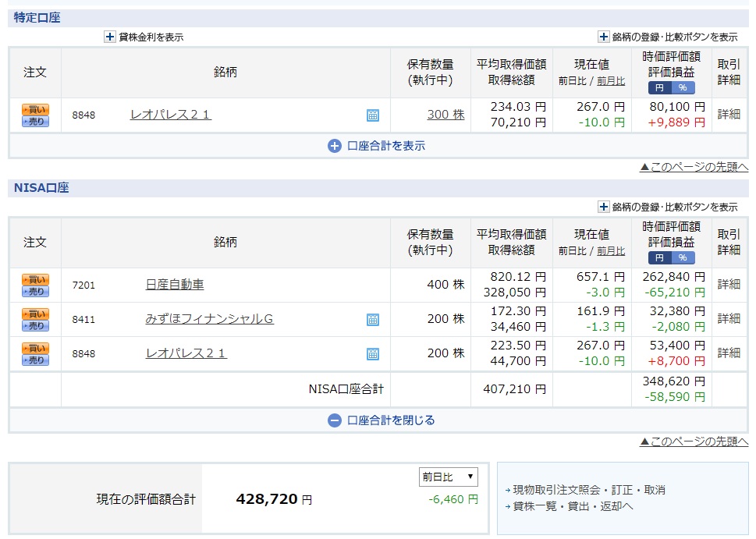Select the -6,460 円 day change value
Screen dimensions: 756x539
(x=453, y=499)
